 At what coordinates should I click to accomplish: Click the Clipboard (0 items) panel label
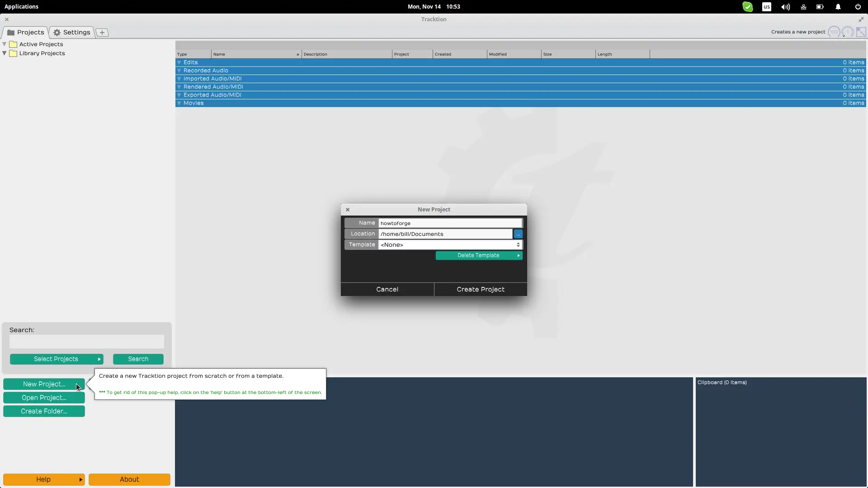click(722, 383)
